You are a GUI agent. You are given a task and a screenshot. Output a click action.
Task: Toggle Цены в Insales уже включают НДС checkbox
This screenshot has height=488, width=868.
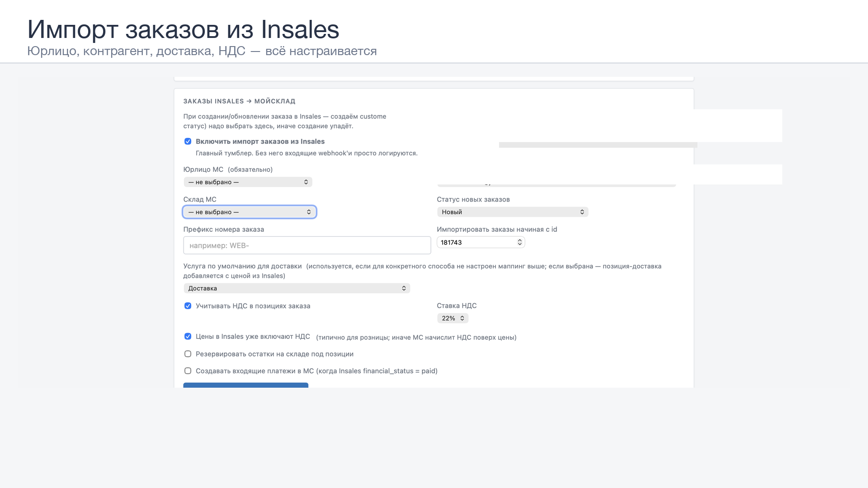coord(188,336)
